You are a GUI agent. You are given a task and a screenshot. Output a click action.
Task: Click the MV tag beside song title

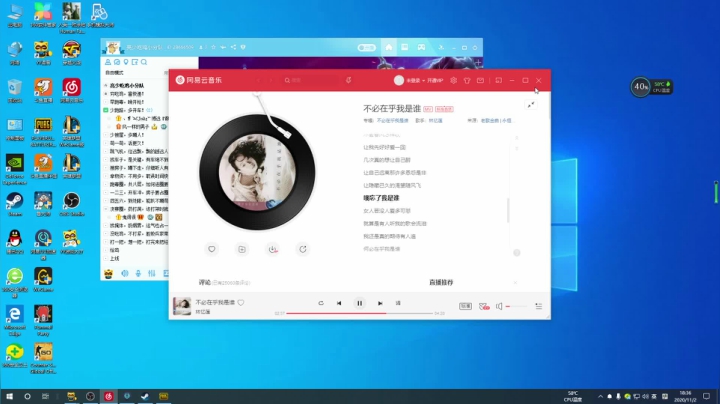(x=428, y=109)
